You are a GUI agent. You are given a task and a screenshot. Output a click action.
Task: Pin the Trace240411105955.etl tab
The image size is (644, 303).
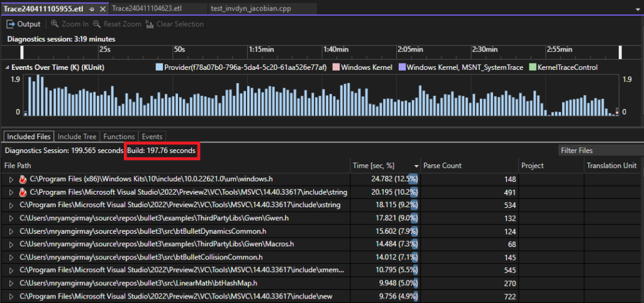click(91, 9)
